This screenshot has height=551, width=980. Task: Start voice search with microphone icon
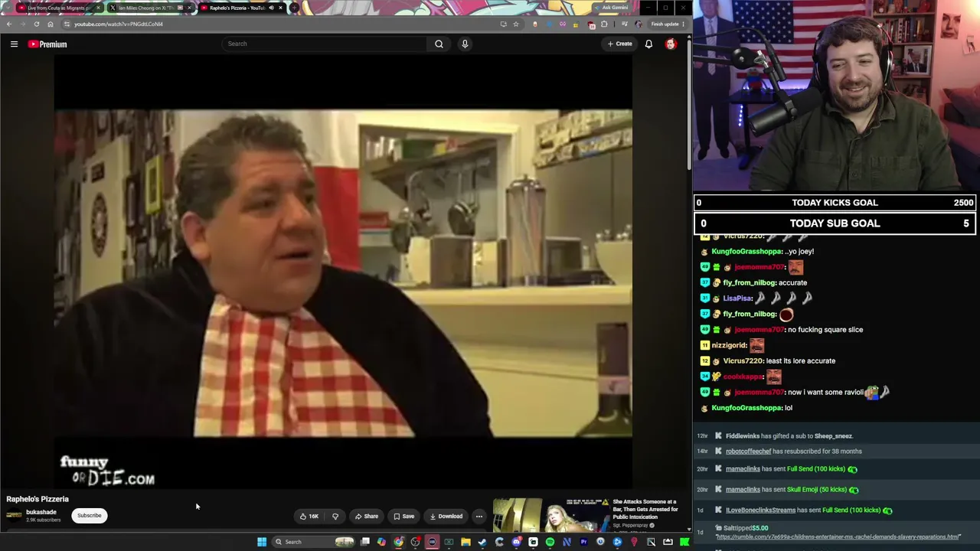(464, 44)
